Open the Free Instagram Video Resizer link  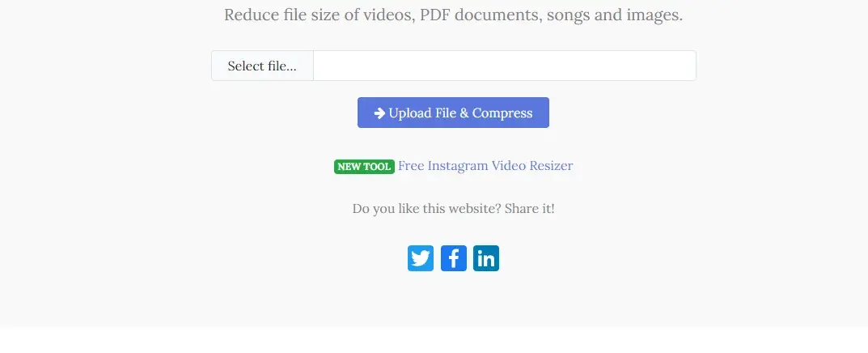(485, 166)
